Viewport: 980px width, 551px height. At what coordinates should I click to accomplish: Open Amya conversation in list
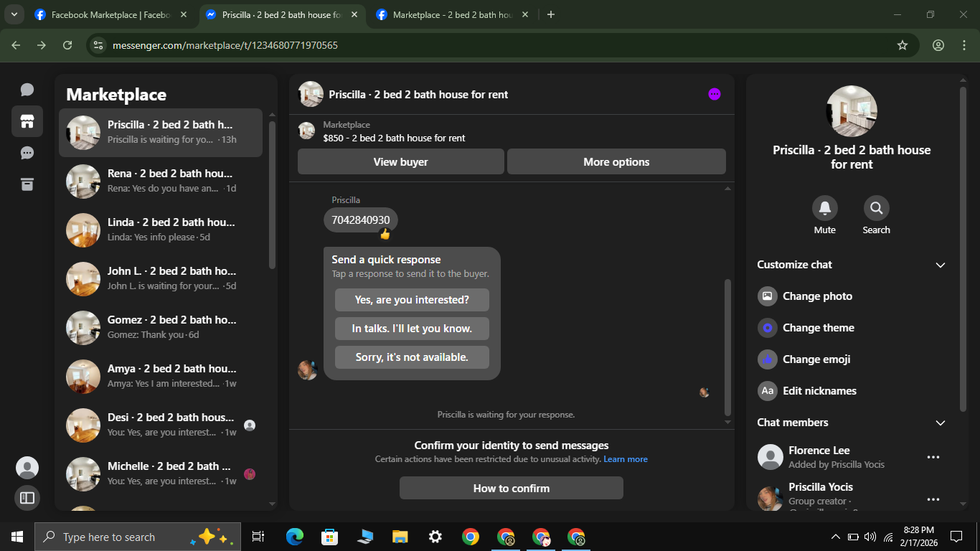point(161,377)
